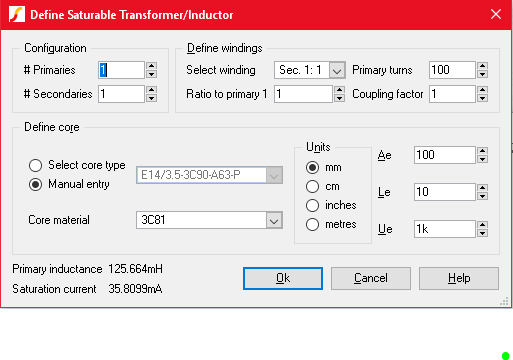Screen dimensions: 513x360
Task: Decrease the Coupling factor value
Action: (482, 98)
